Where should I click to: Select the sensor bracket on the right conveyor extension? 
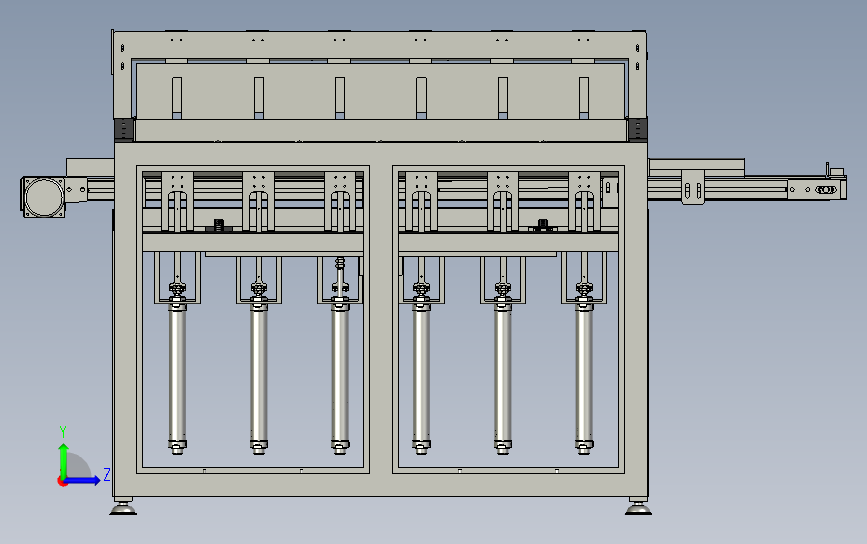point(693,187)
